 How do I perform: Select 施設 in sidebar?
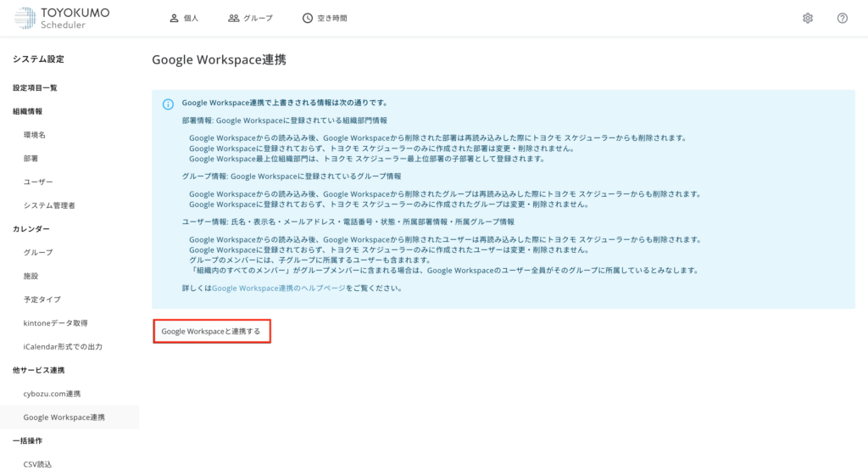[x=31, y=276]
